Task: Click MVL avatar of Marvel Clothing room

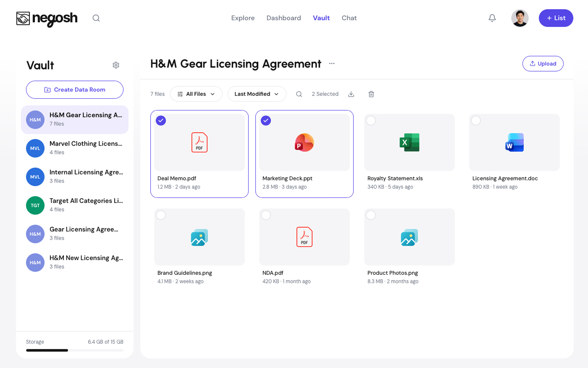Action: 35,148
